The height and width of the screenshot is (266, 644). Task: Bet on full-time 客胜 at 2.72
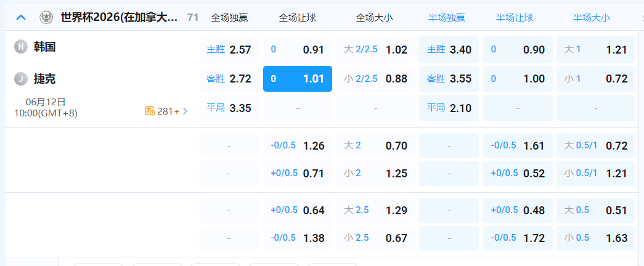[x=229, y=79]
